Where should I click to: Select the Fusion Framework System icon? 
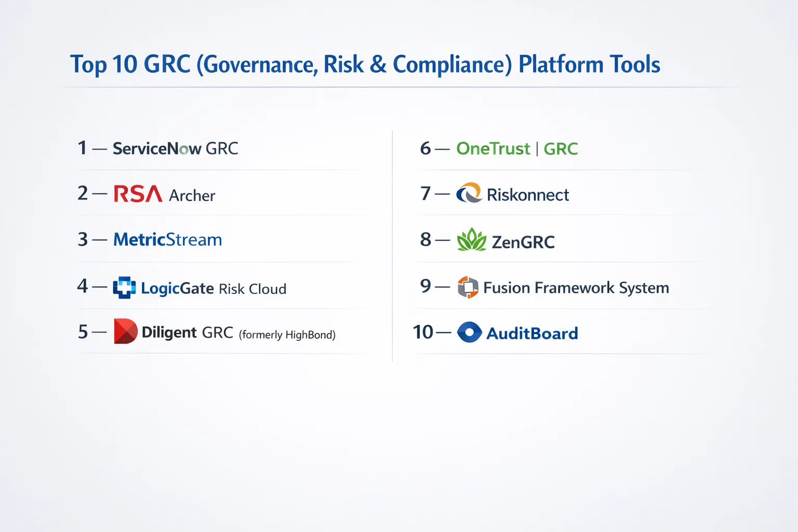pos(468,287)
